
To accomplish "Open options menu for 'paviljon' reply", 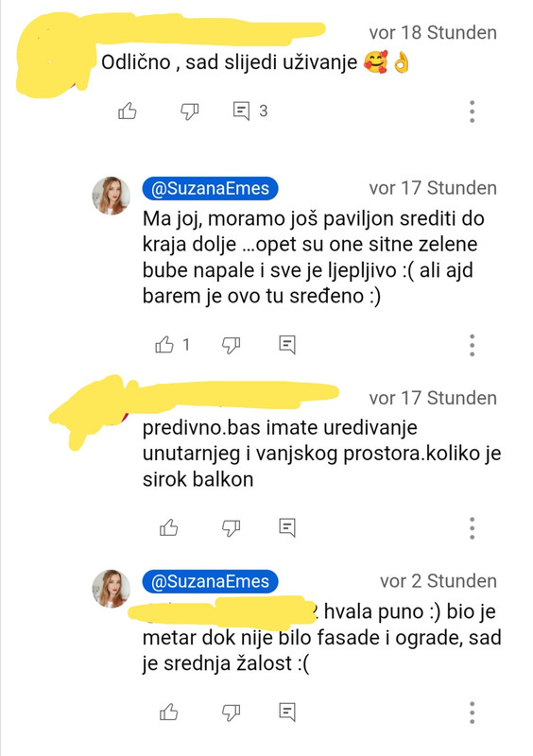I will pos(473,345).
